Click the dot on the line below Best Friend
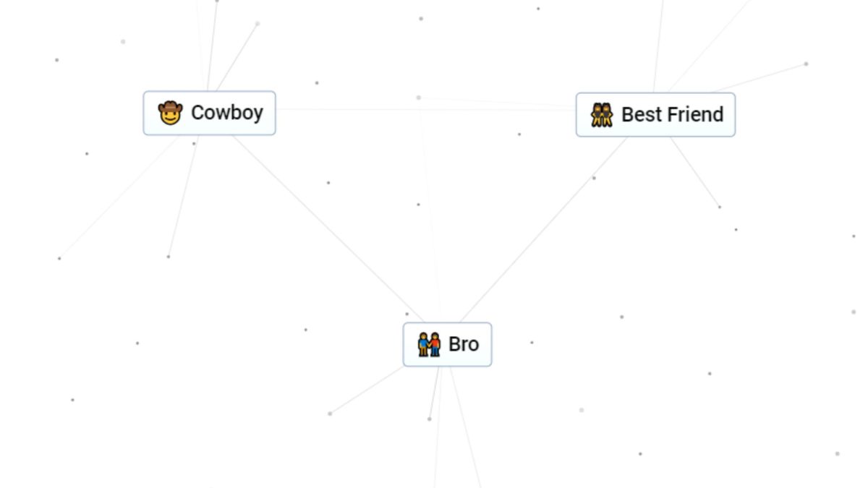868x488 pixels. (x=594, y=178)
